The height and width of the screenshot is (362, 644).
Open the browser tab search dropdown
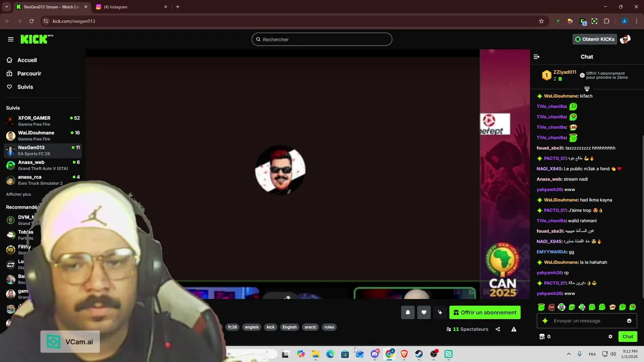6,7
